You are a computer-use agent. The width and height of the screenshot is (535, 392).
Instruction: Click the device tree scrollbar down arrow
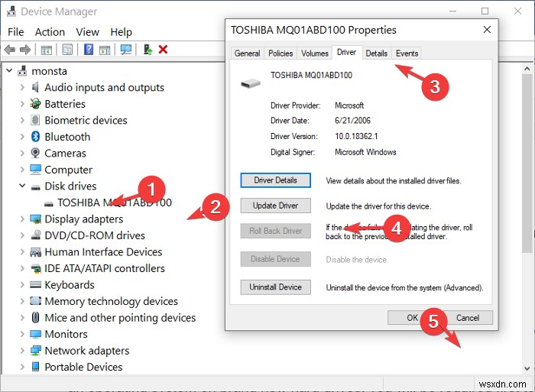coord(527,368)
